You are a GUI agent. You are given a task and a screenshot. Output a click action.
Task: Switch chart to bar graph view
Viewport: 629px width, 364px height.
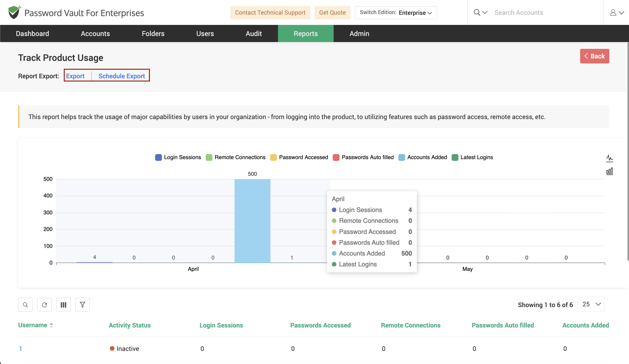click(610, 171)
